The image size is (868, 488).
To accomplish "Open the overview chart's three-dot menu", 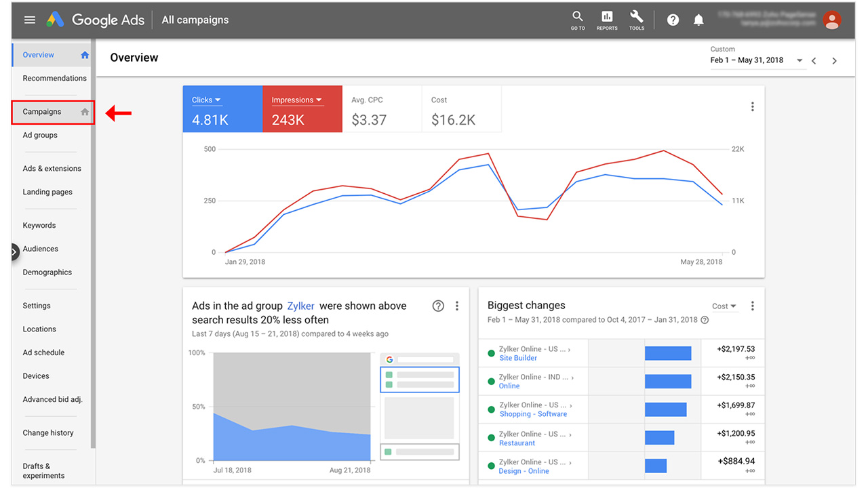I will tap(752, 107).
